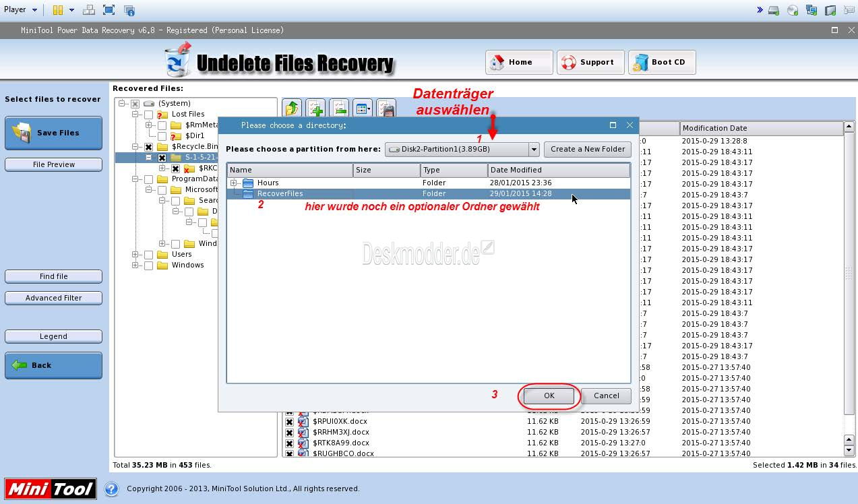Uncheck the $RRHM3XJ.docx file checkbox
The height and width of the screenshot is (504, 858).
[x=289, y=433]
